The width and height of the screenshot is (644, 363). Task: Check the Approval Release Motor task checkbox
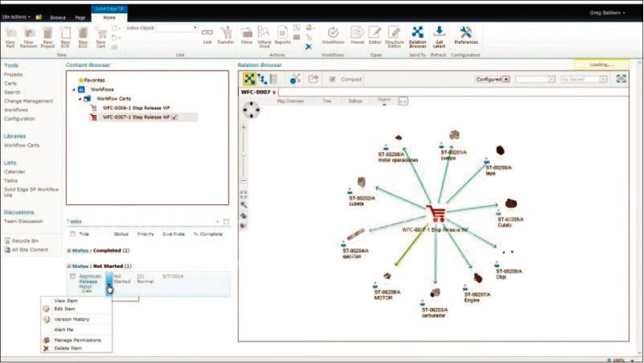pyautogui.click(x=73, y=275)
